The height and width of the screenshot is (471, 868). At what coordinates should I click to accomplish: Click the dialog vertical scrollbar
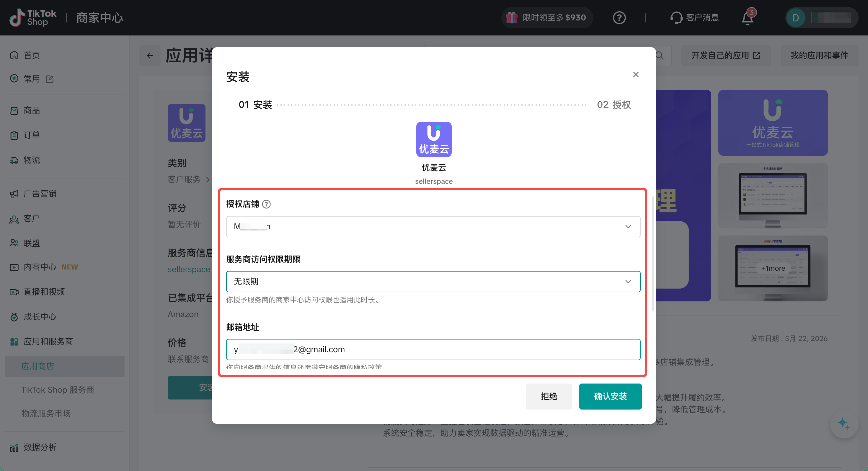click(653, 254)
